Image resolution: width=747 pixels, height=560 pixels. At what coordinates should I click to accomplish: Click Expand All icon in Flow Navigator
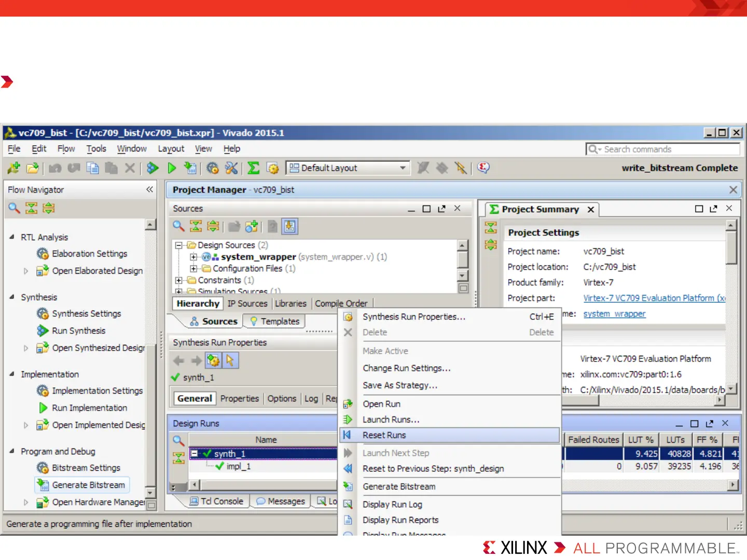(x=49, y=208)
